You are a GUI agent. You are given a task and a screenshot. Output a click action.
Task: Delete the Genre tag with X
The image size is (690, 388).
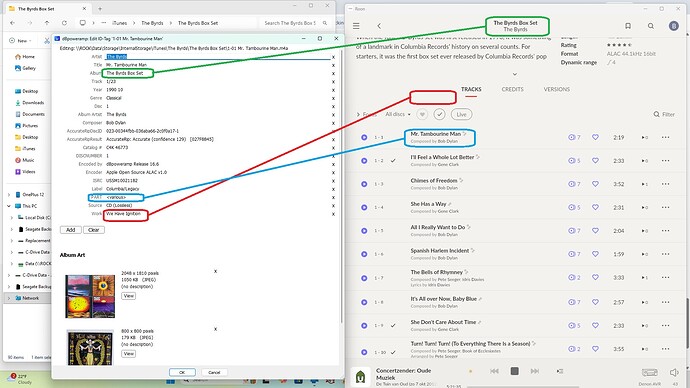tap(333, 98)
